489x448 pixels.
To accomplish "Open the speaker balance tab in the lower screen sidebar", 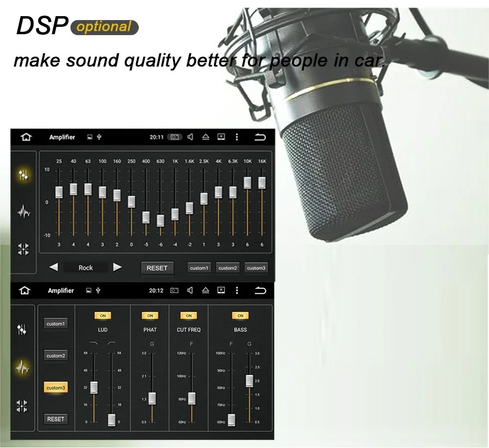I will click(22, 406).
